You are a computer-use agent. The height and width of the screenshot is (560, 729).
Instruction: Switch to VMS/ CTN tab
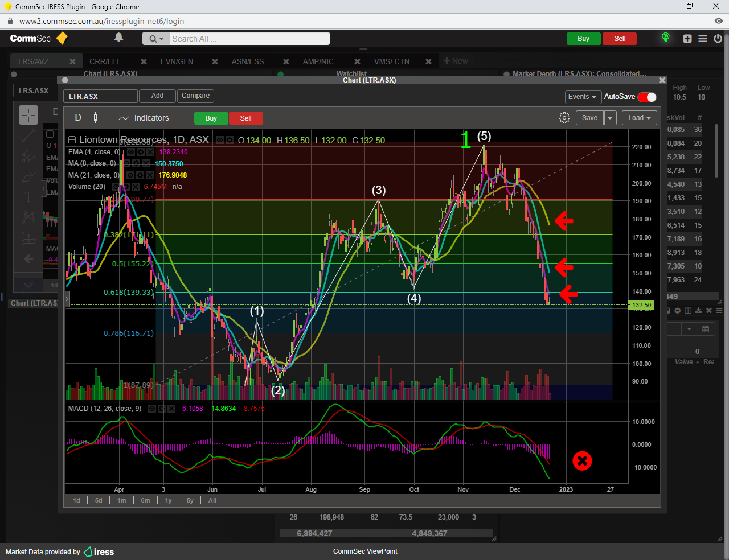[x=392, y=61]
